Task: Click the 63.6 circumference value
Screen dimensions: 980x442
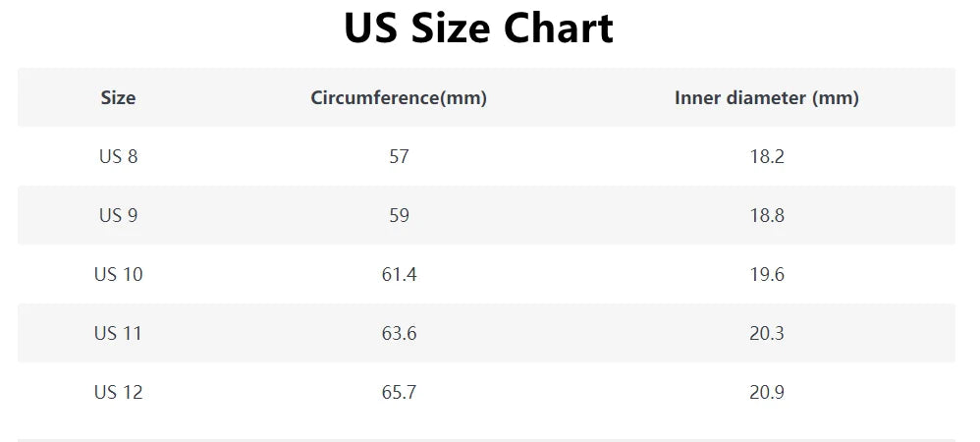Action: 399,333
